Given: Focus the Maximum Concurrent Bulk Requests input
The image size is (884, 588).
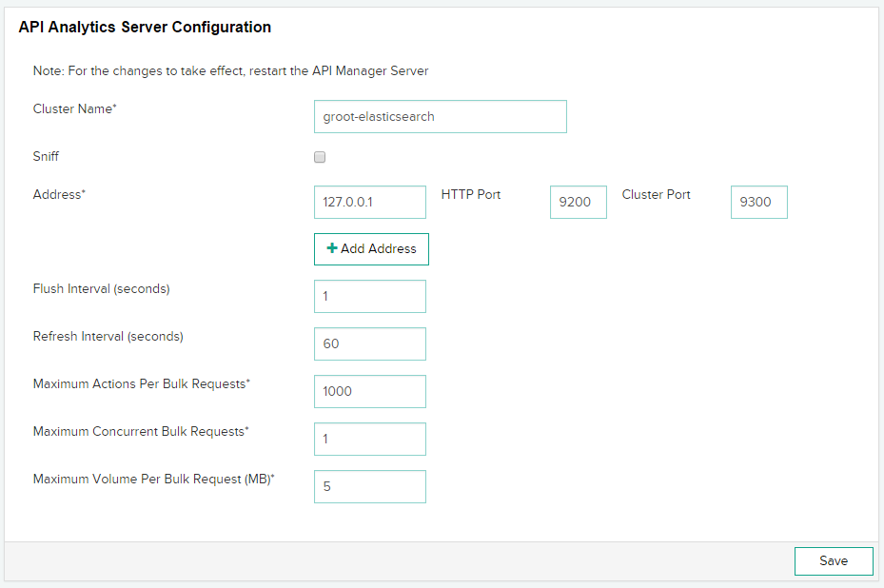Looking at the screenshot, I should pos(369,439).
